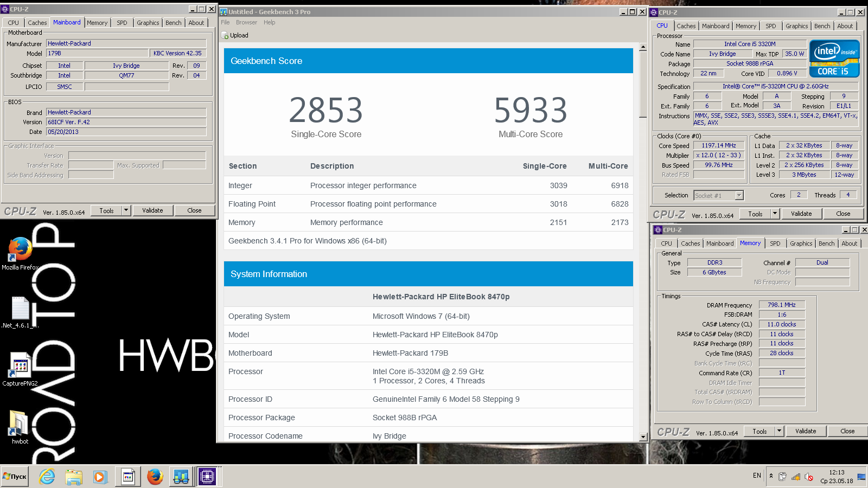Open Windows Explorer folder in taskbar
This screenshot has height=488, width=868.
(x=74, y=477)
